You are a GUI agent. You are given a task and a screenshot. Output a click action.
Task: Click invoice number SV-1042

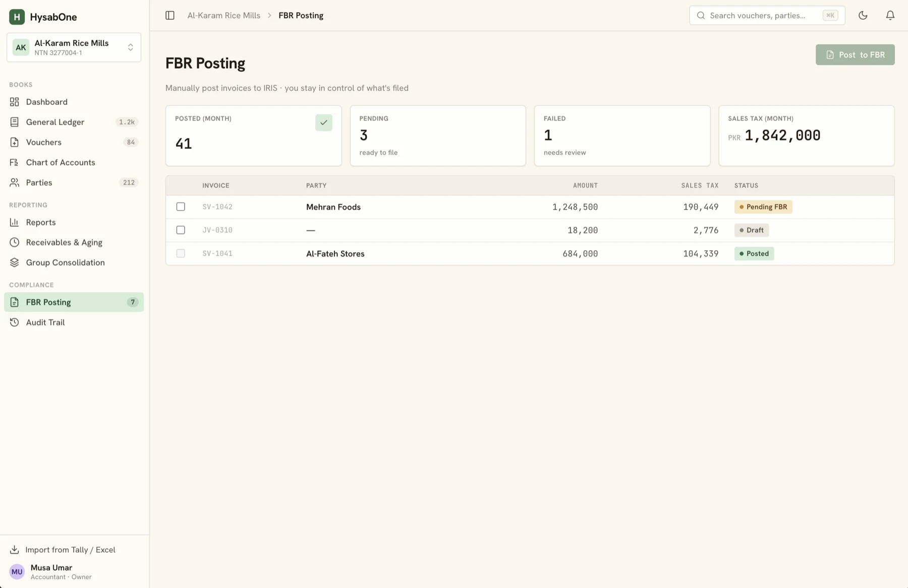[x=217, y=207]
